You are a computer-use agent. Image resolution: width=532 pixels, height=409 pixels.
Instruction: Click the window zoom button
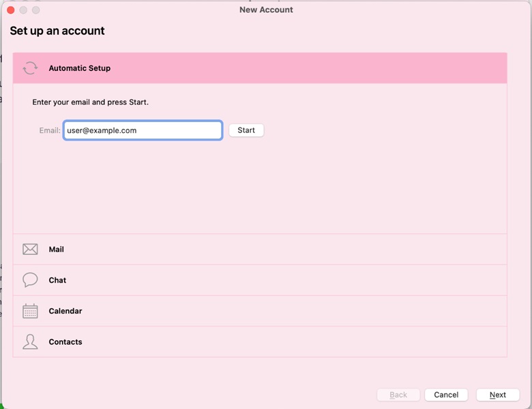[35, 10]
